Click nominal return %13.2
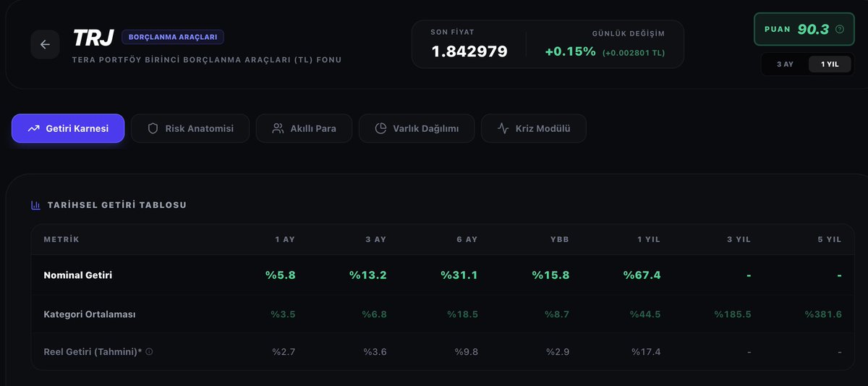Screen dimensions: 868x386 coord(367,275)
